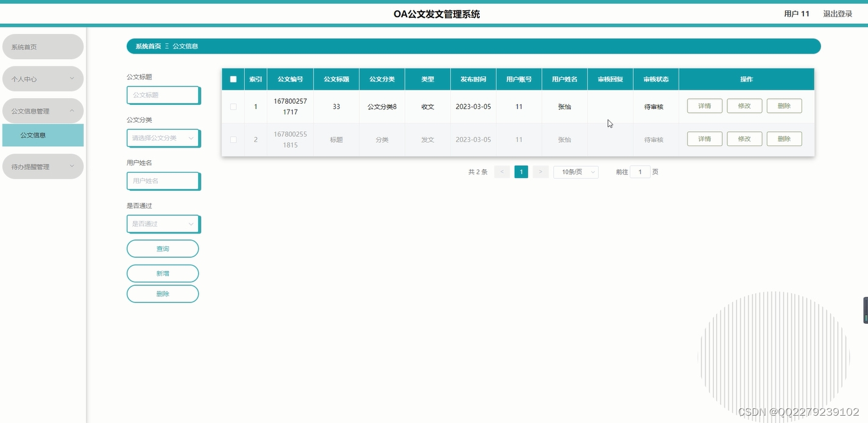Image resolution: width=868 pixels, height=423 pixels.
Task: Click 系统首页 in the breadcrumb bar
Action: [x=149, y=46]
